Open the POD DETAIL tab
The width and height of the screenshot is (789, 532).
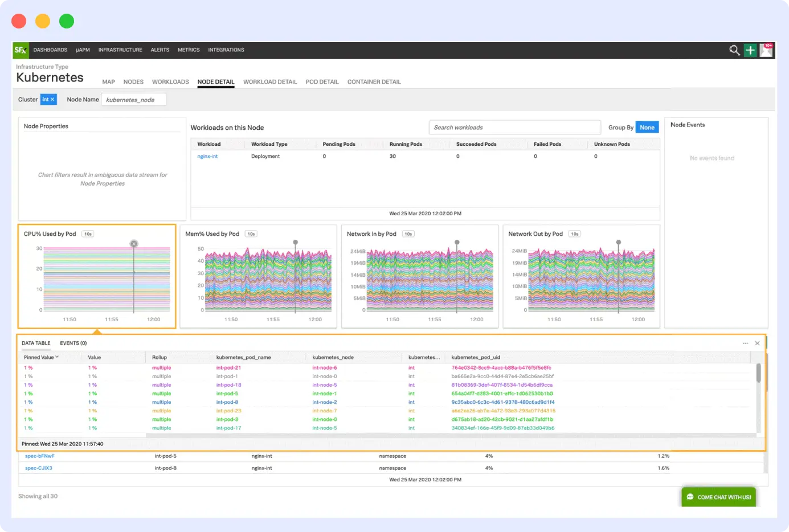322,81
